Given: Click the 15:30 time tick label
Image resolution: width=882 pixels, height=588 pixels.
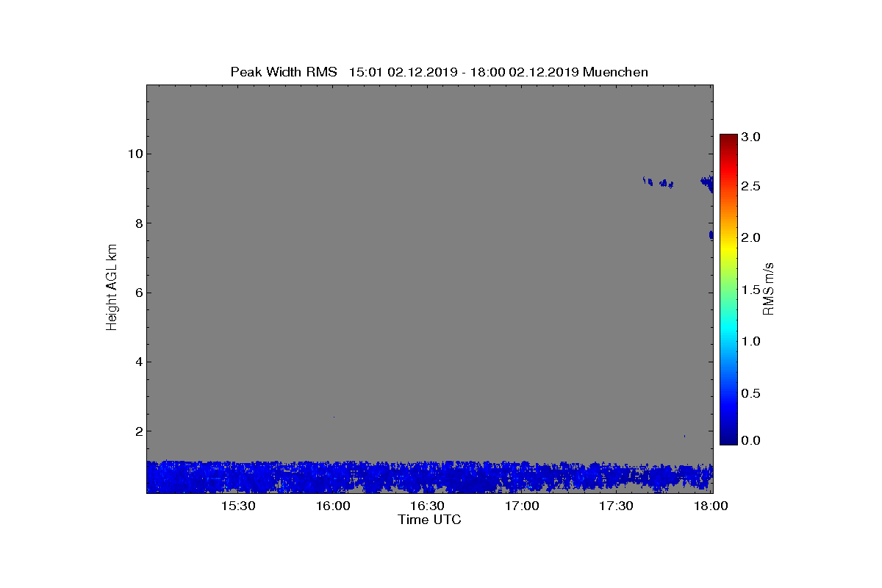Looking at the screenshot, I should click(x=238, y=506).
